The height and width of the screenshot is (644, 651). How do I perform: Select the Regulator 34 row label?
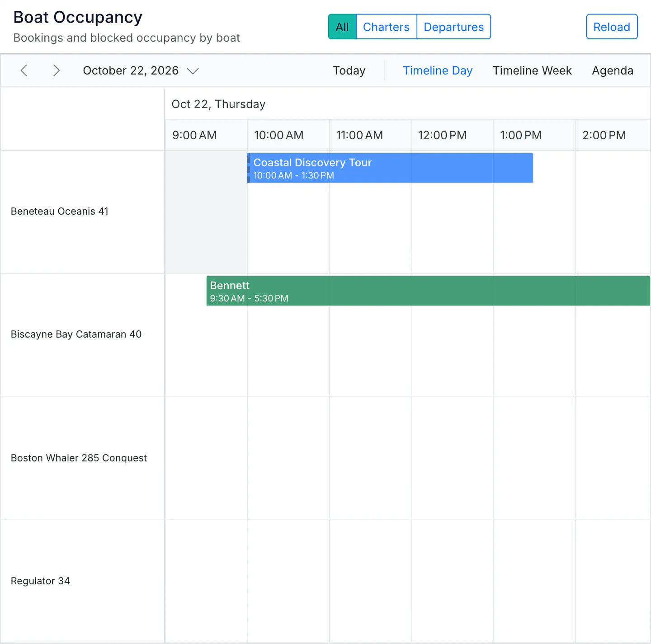pyautogui.click(x=40, y=581)
